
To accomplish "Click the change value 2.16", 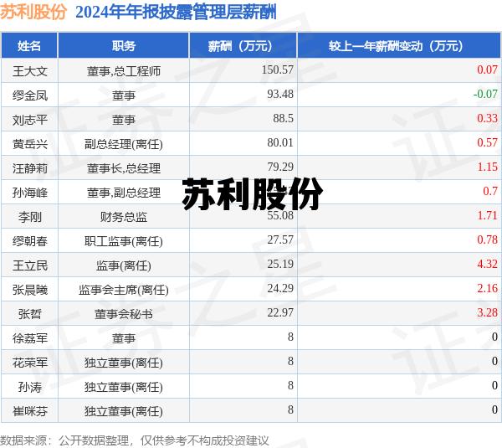I will 487,288.
